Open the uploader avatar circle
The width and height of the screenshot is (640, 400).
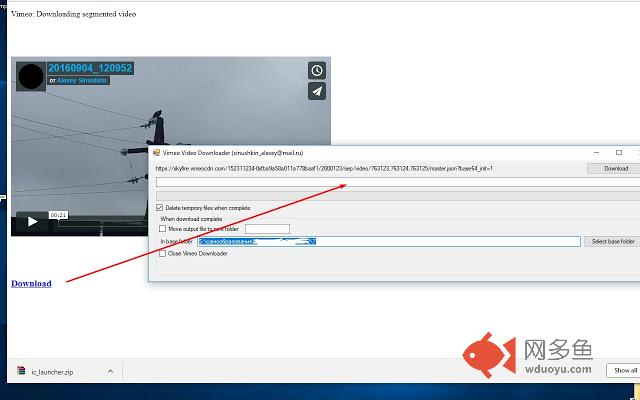tap(31, 76)
